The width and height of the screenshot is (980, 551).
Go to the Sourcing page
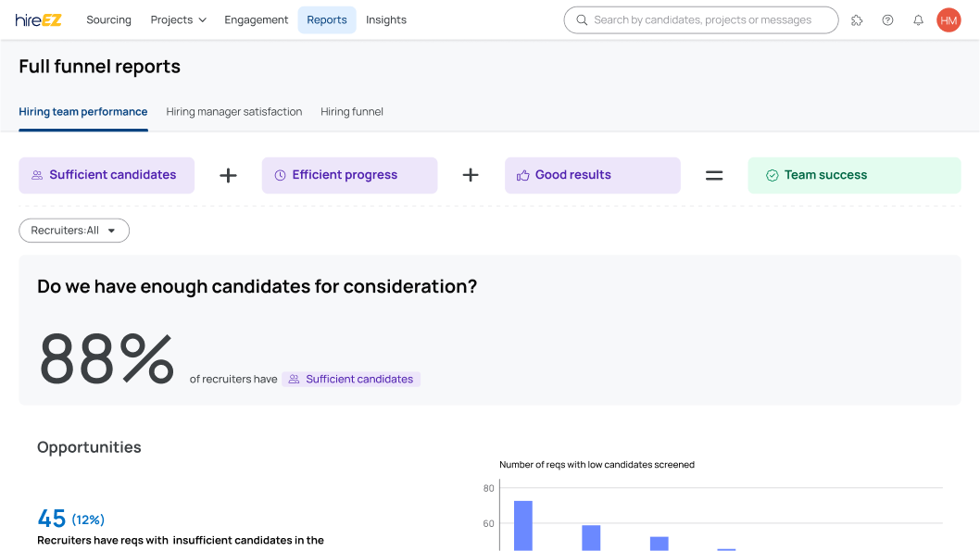(108, 19)
